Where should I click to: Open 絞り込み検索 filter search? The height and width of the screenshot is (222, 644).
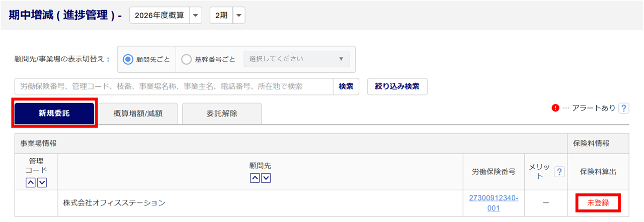click(397, 86)
